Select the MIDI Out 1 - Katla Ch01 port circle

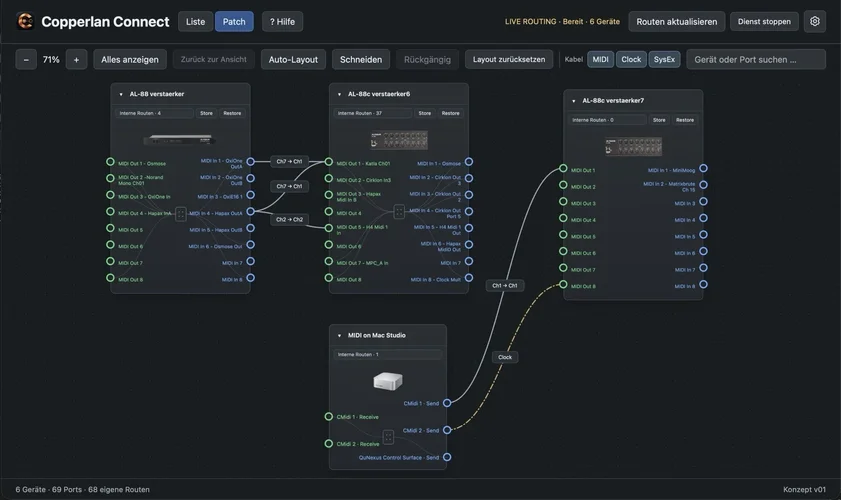329,161
